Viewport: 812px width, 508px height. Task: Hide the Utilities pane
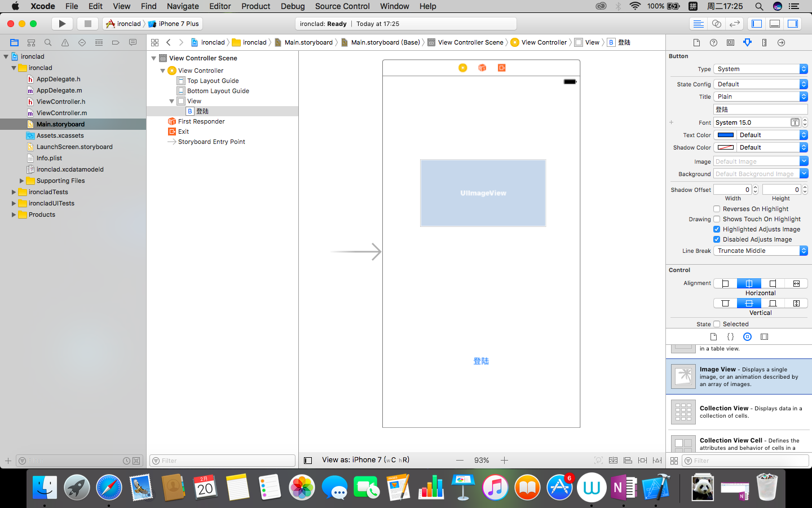coord(793,24)
